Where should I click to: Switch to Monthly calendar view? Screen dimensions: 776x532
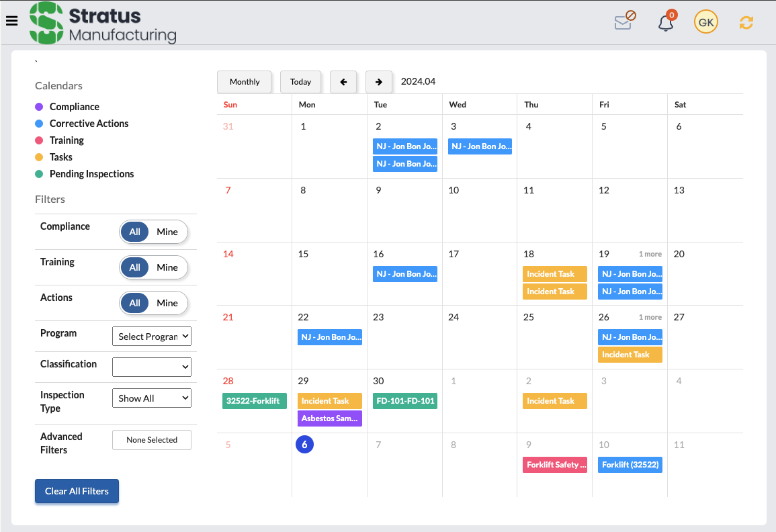[x=244, y=81]
